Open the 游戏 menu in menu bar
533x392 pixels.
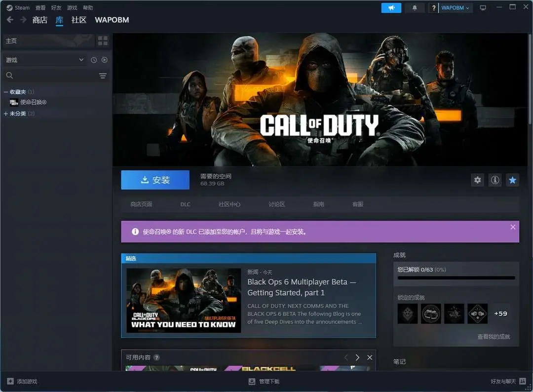72,7
